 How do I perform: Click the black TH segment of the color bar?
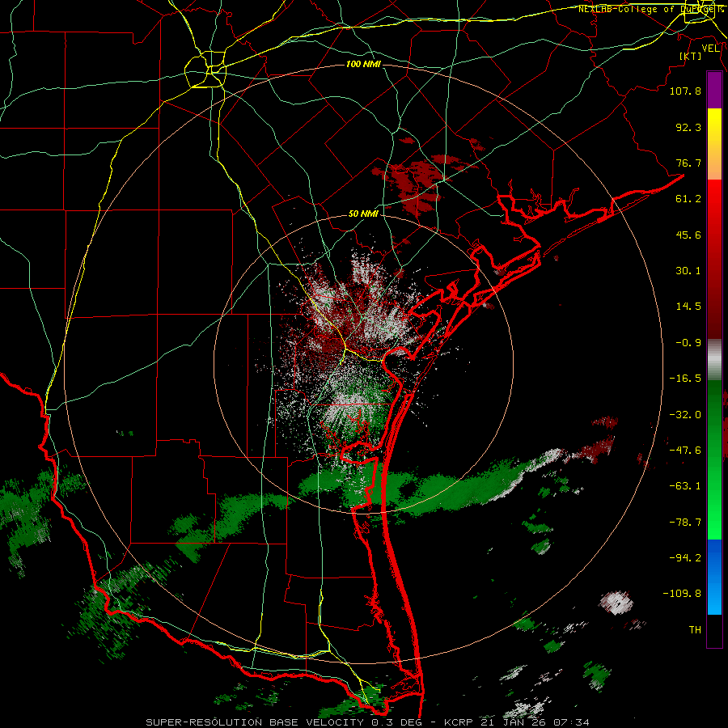pyautogui.click(x=714, y=630)
